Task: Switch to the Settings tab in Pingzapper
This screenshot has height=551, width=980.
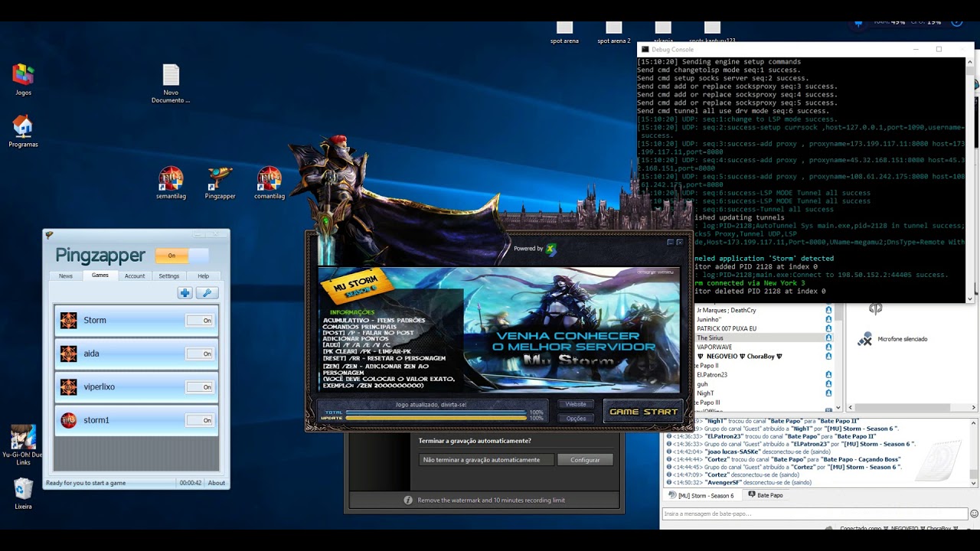Action: click(x=169, y=275)
